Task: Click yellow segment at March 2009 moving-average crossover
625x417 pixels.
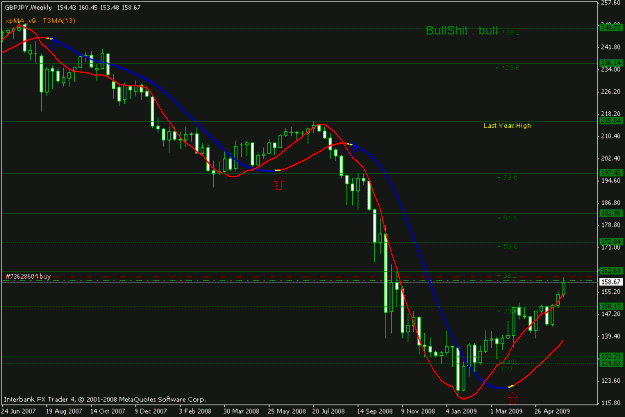Action: pos(511,386)
